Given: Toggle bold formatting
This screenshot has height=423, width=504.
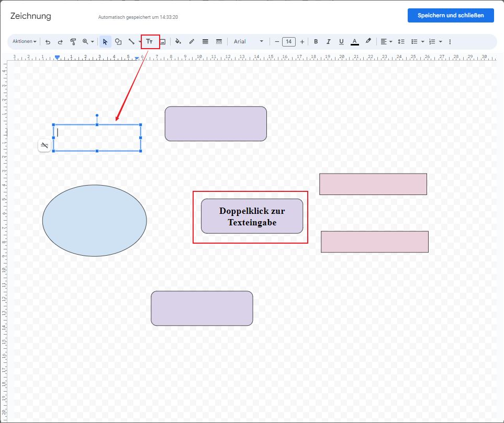Looking at the screenshot, I should pos(316,42).
